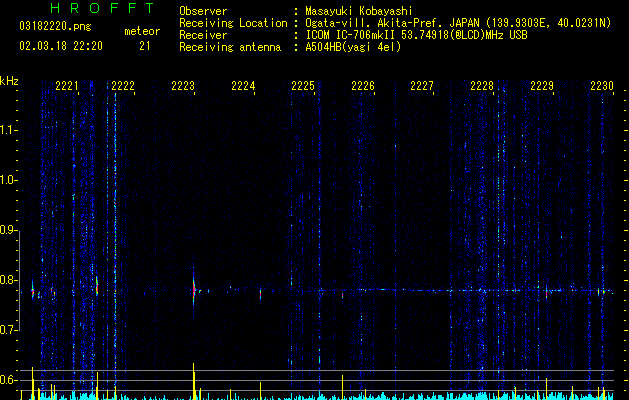
Task: Click the 0.9 kHz axis label
Action: pyautogui.click(x=7, y=230)
